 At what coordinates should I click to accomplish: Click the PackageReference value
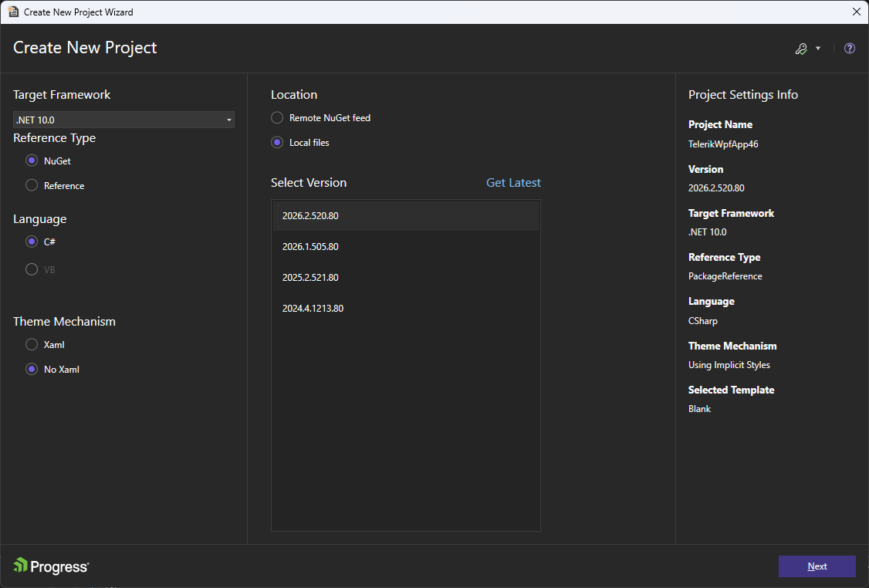(725, 276)
